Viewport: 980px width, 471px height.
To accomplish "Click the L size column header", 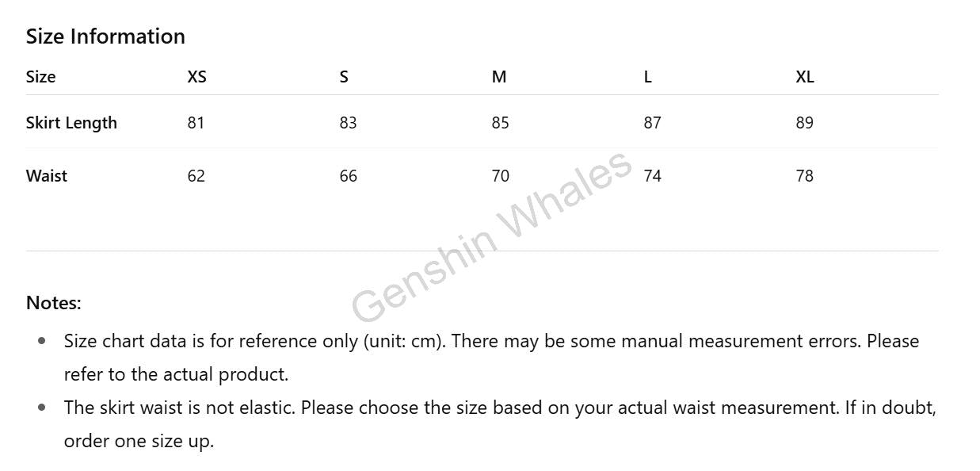I will (648, 77).
